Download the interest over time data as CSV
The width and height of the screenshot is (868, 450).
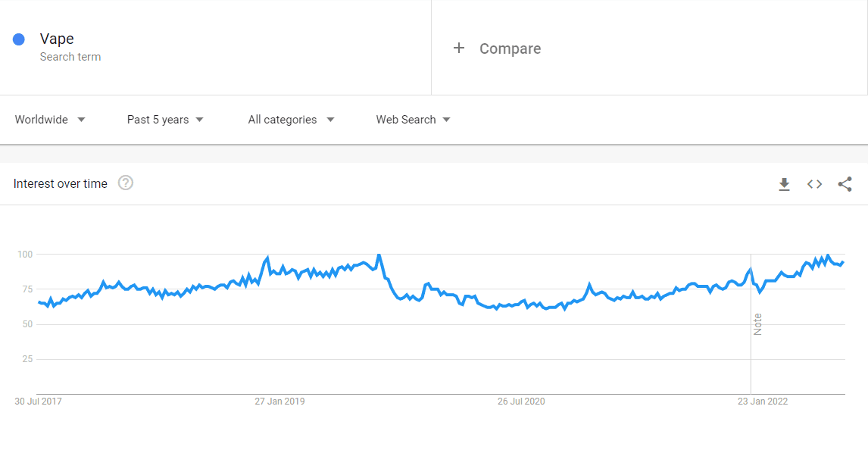pos(784,184)
